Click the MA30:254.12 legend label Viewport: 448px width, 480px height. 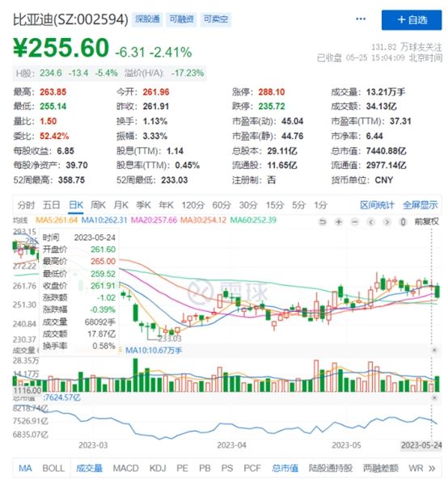tap(204, 220)
